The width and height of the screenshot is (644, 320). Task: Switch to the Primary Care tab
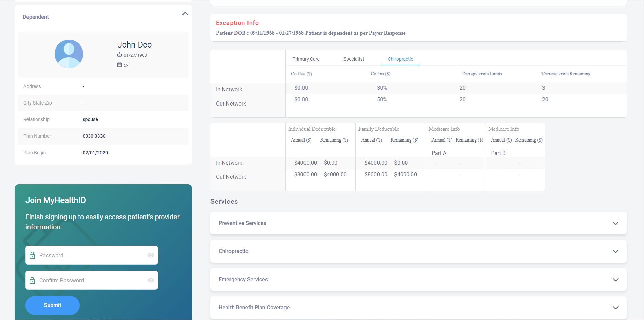[x=306, y=59]
